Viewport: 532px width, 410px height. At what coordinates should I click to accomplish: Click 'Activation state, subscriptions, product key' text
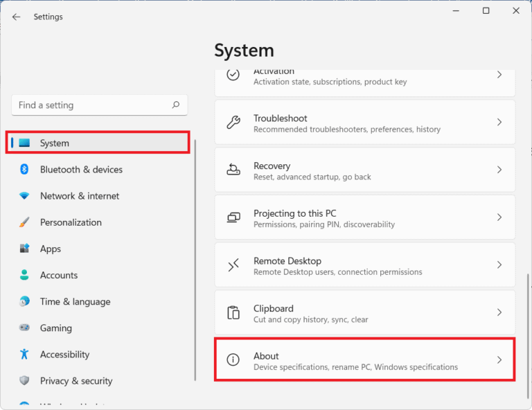[330, 82]
